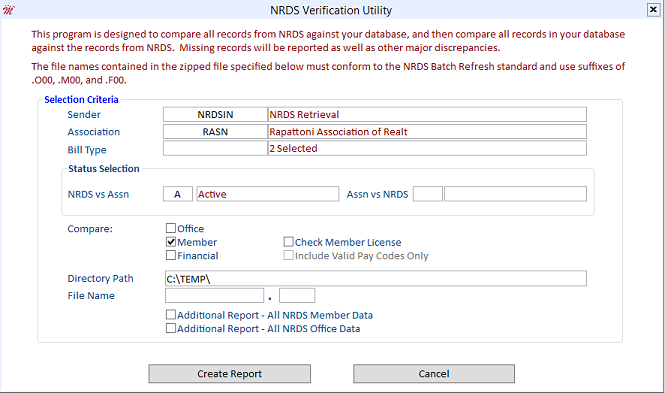665x393 pixels.
Task: Click the empty Assn vs NRDS code field
Action: (428, 194)
